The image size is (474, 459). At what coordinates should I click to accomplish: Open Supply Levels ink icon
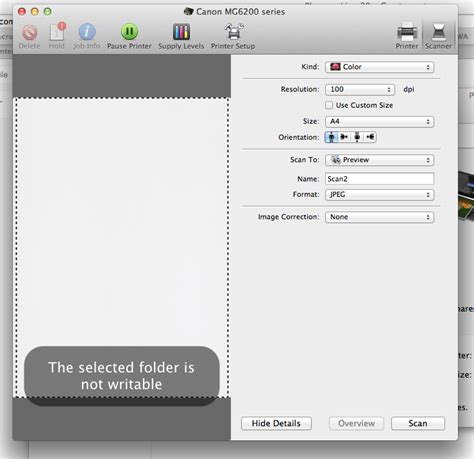point(181,32)
